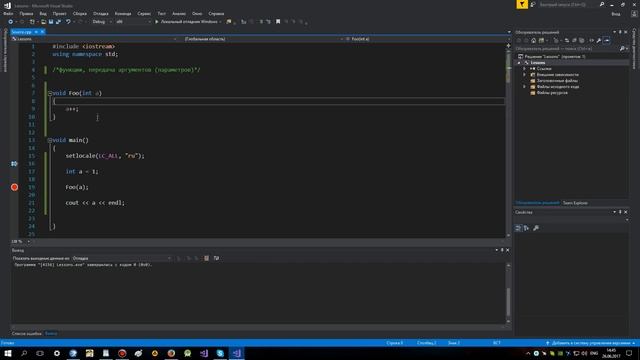Viewport: 640px width, 360px height.
Task: Click the Save All toolbar icon
Action: (x=58, y=22)
